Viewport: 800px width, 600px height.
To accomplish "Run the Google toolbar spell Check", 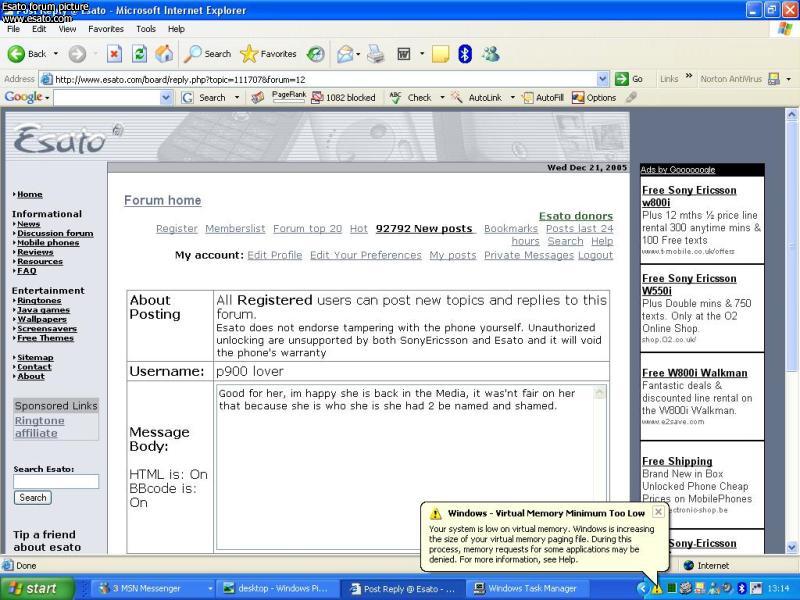I will pos(410,97).
